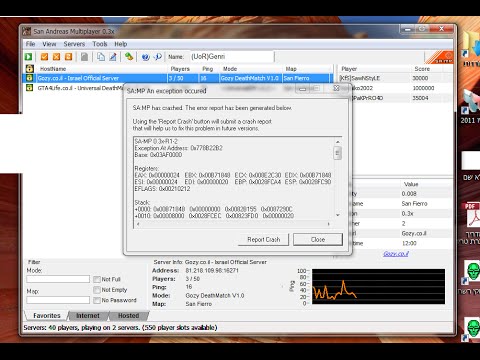This screenshot has width=480, height=360.
Task: Open the Servers menu
Action: click(74, 44)
